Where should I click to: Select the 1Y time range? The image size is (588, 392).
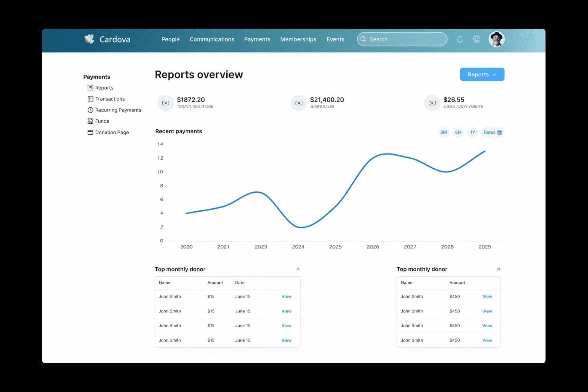[472, 132]
